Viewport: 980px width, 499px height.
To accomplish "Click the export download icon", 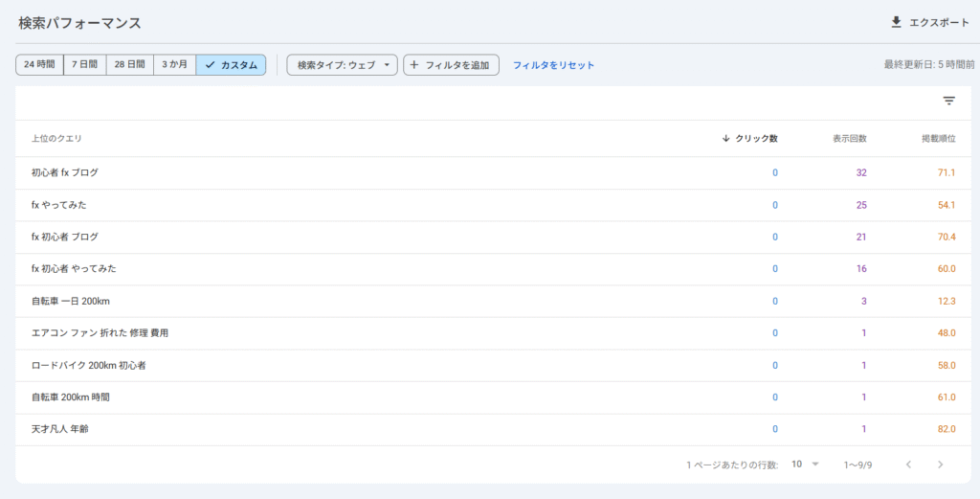I will (x=896, y=22).
